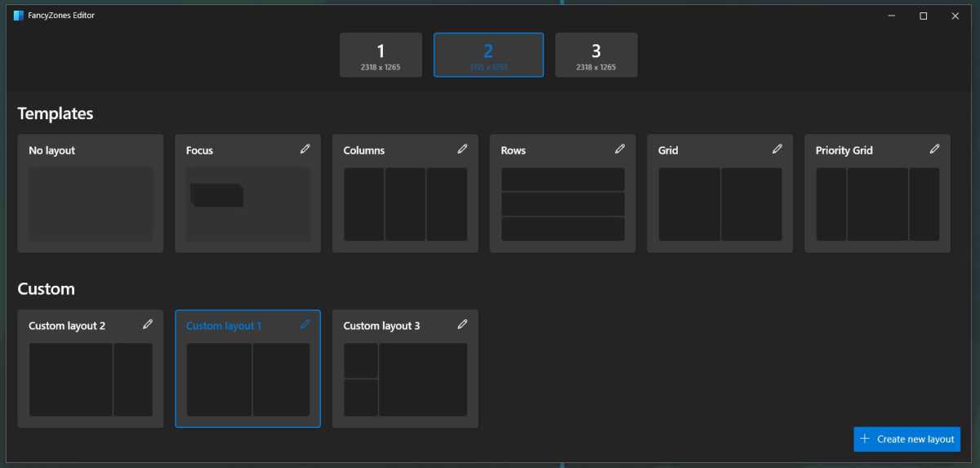980x468 pixels.
Task: Edit Custom layout 2 with pencil icon
Action: (148, 324)
